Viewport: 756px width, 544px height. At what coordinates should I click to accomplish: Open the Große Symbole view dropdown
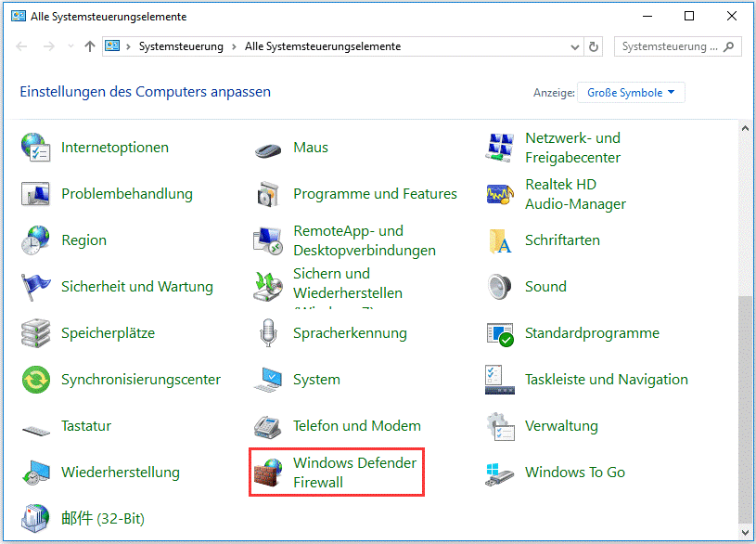pyautogui.click(x=631, y=93)
